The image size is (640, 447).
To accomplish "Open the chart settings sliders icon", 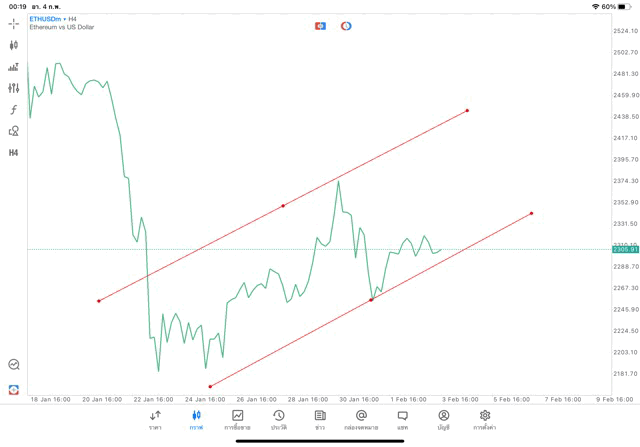I will [x=14, y=88].
